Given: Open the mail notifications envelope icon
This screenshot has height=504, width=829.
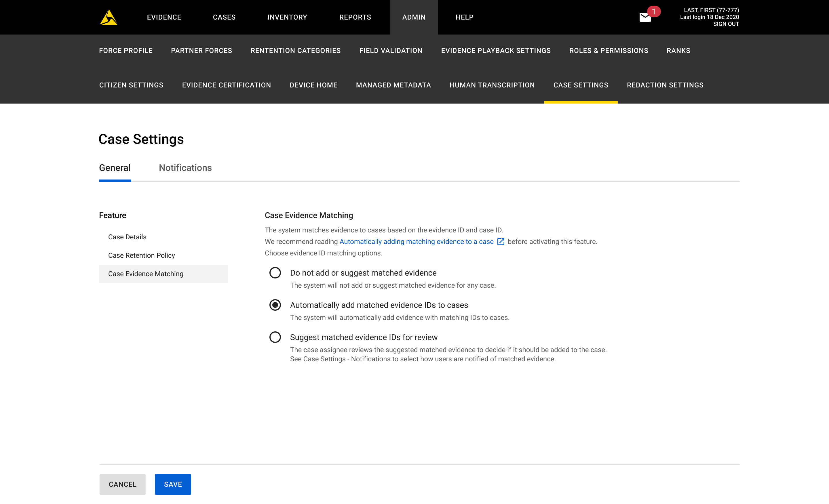Looking at the screenshot, I should [x=645, y=17].
